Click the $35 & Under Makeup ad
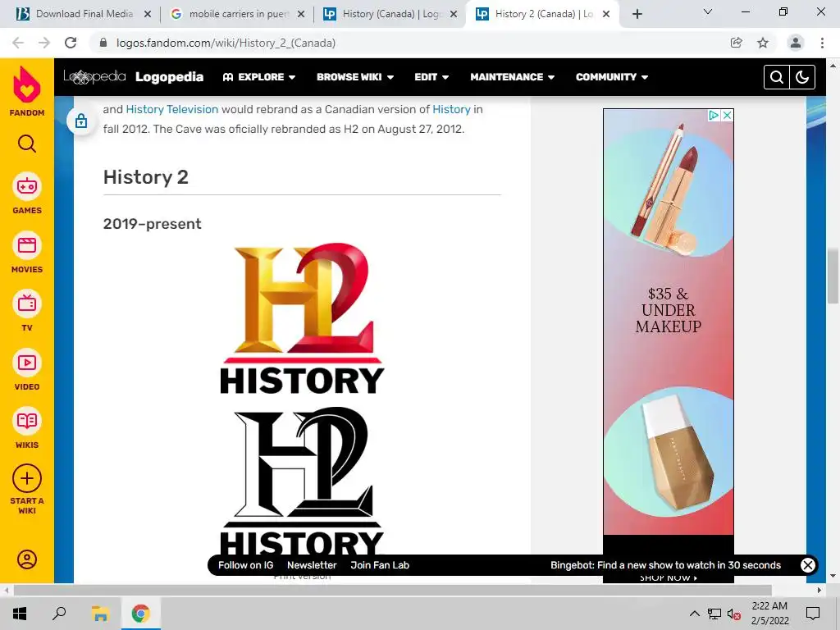This screenshot has height=630, width=840. click(x=669, y=322)
